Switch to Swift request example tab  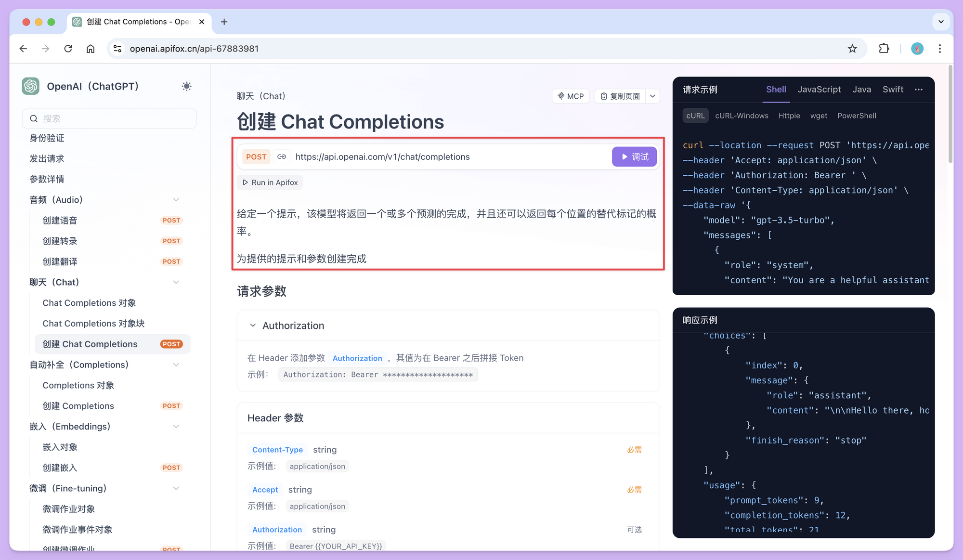893,90
